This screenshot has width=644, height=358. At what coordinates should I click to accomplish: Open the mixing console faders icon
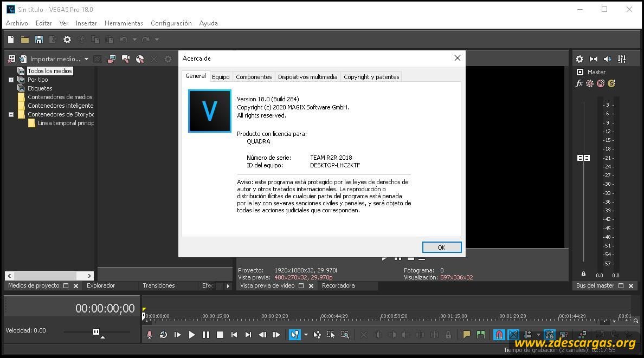pos(622,59)
